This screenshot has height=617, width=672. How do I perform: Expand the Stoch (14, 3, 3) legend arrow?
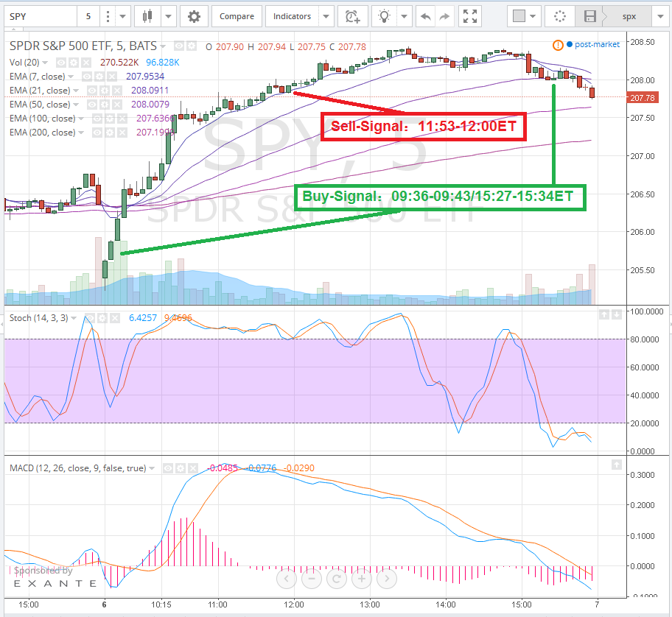point(74,318)
